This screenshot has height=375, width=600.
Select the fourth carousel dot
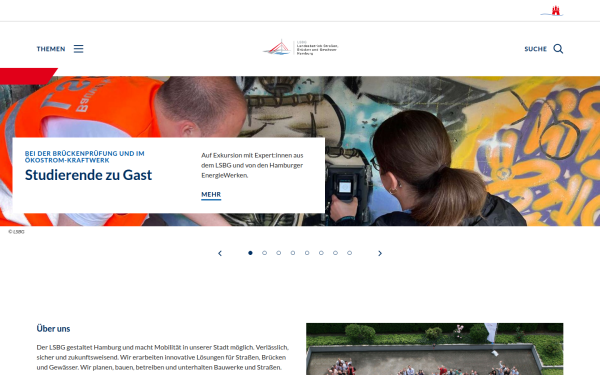coord(293,253)
